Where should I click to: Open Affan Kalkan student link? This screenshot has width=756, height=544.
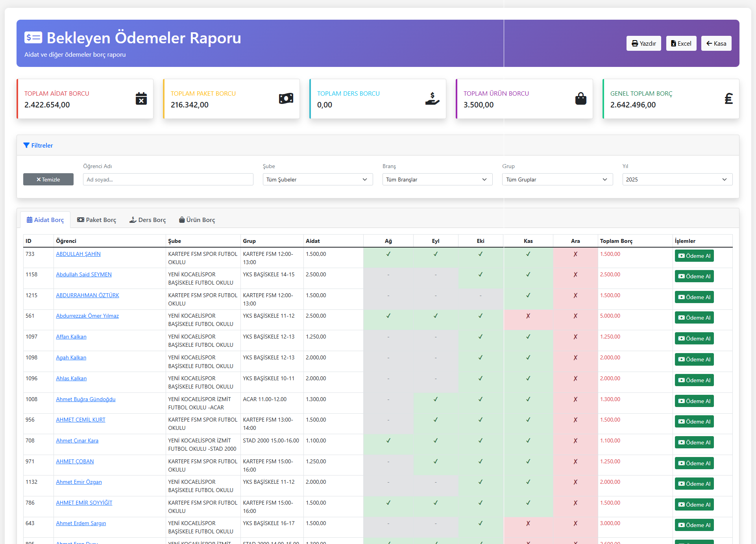71,337
